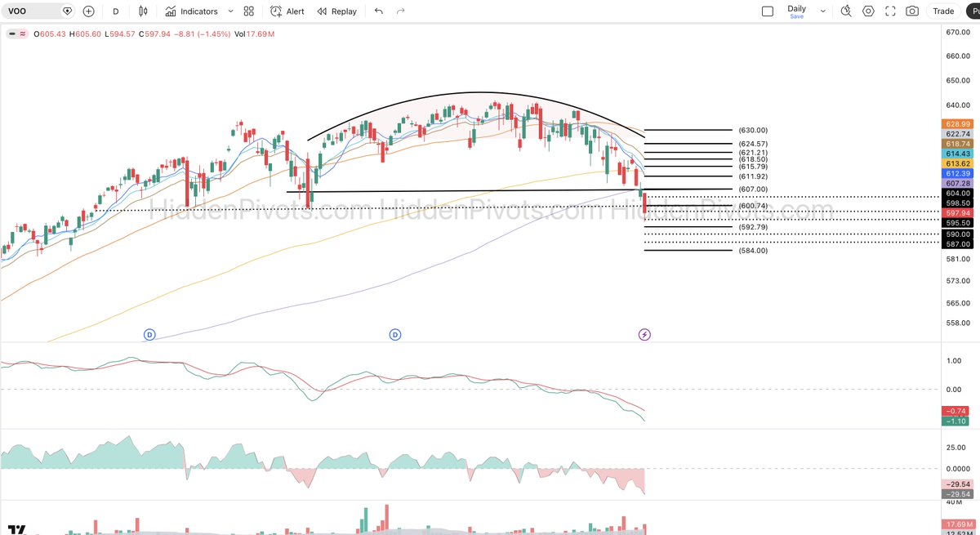The height and width of the screenshot is (535, 980).
Task: Select the (584.00) level text
Action: click(x=752, y=250)
